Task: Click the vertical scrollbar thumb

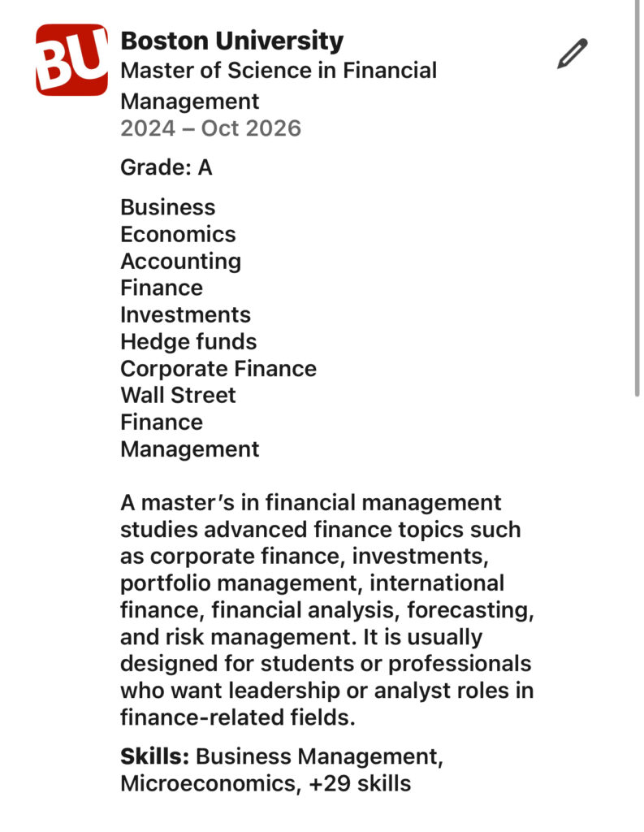Action: [x=637, y=198]
